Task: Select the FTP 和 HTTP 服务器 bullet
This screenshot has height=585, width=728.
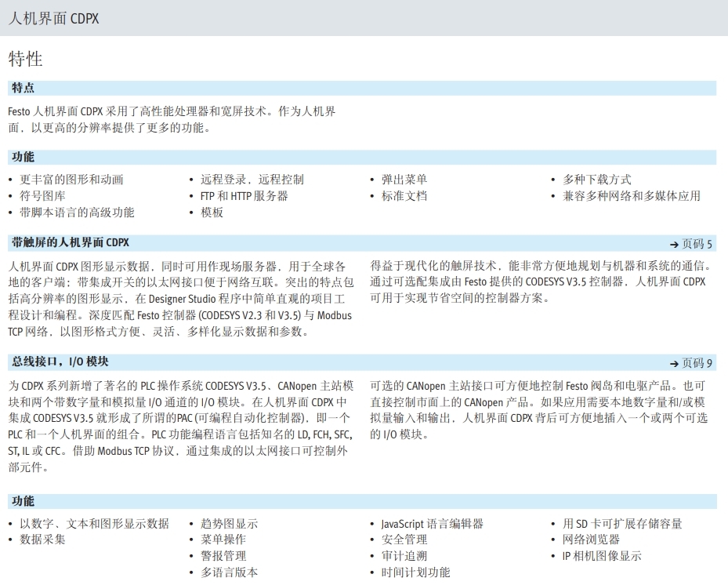Action: point(244,196)
